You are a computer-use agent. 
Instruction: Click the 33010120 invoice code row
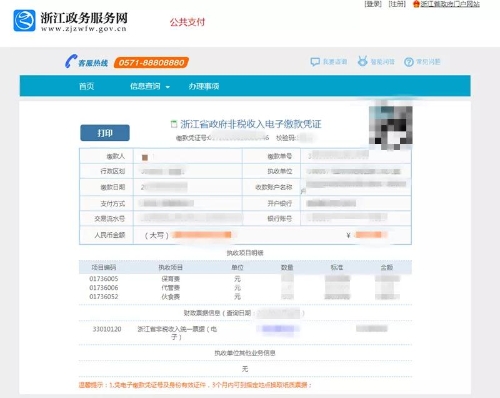tap(245, 333)
